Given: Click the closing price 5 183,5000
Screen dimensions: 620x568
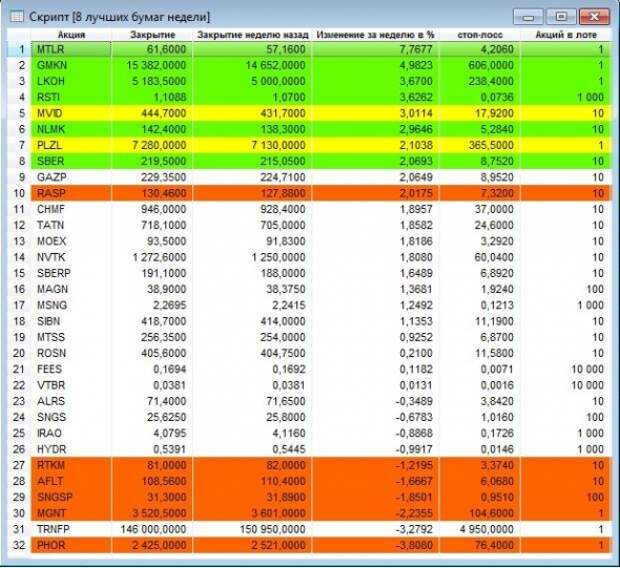Looking at the screenshot, I should pyautogui.click(x=159, y=81).
